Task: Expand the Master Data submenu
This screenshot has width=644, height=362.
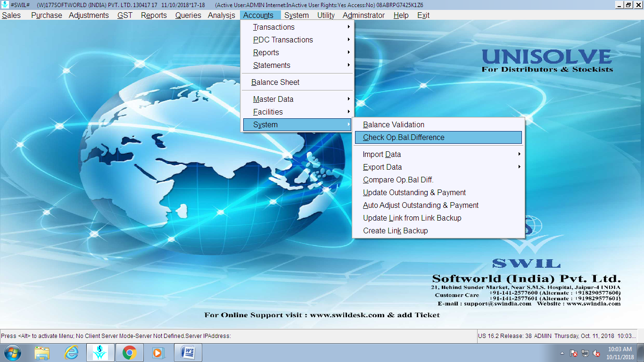Action: pos(297,99)
